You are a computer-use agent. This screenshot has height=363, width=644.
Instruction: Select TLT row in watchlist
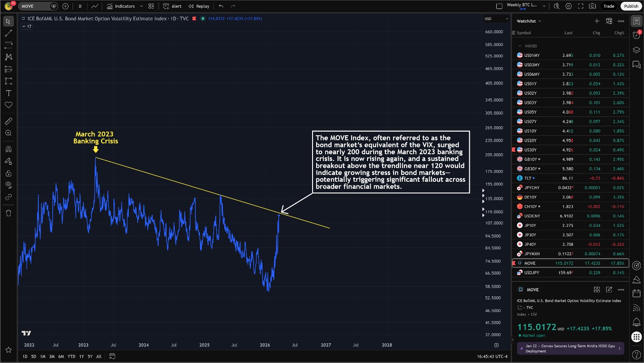(x=571, y=178)
